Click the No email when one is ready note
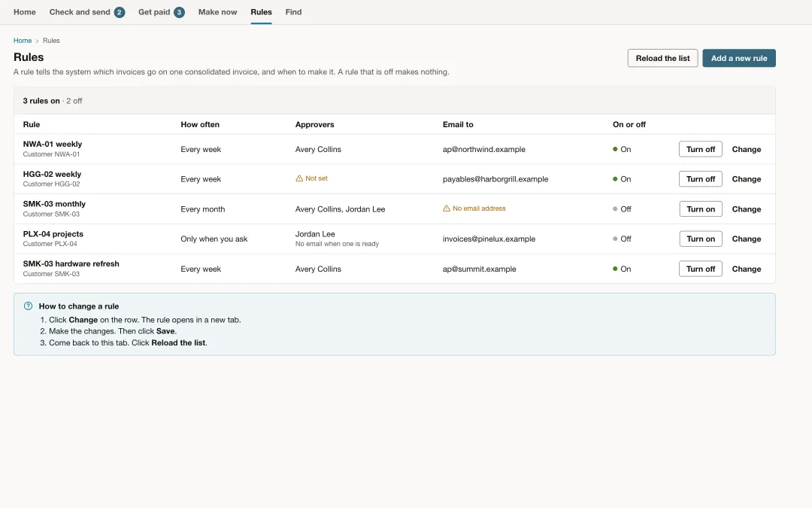This screenshot has height=508, width=812. 337,244
